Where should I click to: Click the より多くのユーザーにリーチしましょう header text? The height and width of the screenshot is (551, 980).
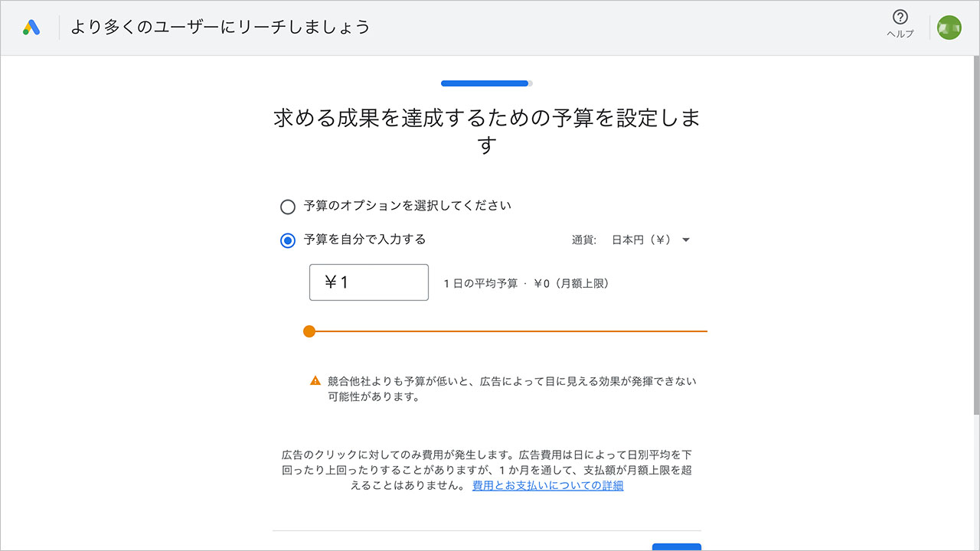tap(219, 26)
